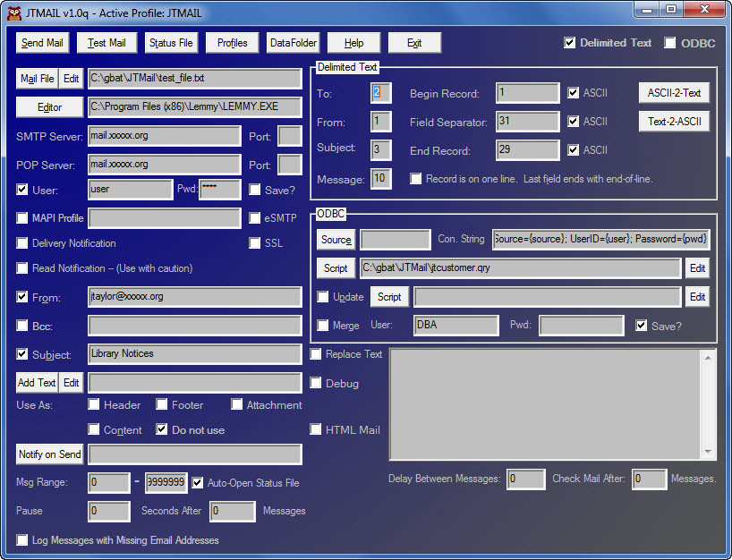The height and width of the screenshot is (560, 732).
Task: Click the ODBC Source button
Action: [336, 240]
